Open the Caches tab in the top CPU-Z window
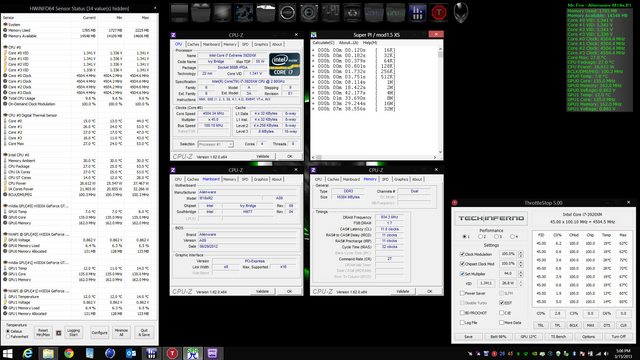This screenshot has width=640, height=360. pos(193,44)
